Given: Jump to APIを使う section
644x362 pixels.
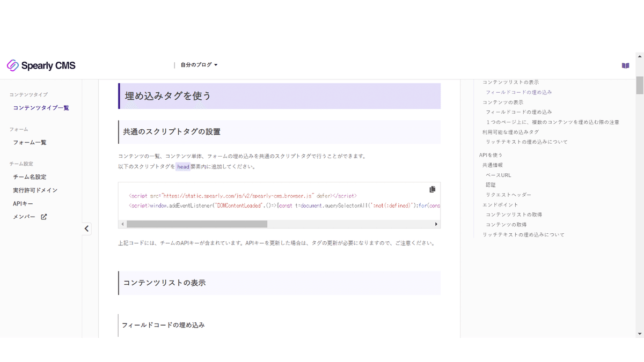Looking at the screenshot, I should pyautogui.click(x=491, y=155).
